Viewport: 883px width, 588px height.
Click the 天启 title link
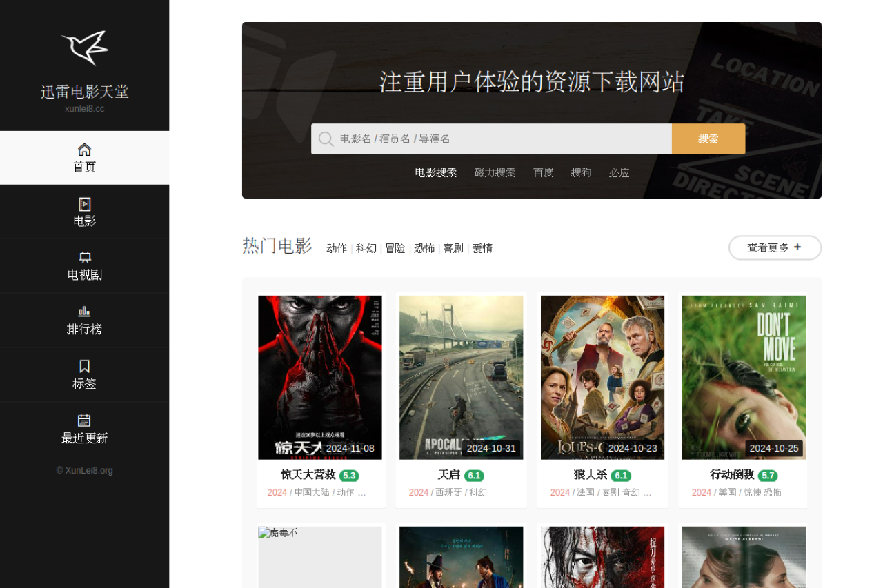point(449,475)
